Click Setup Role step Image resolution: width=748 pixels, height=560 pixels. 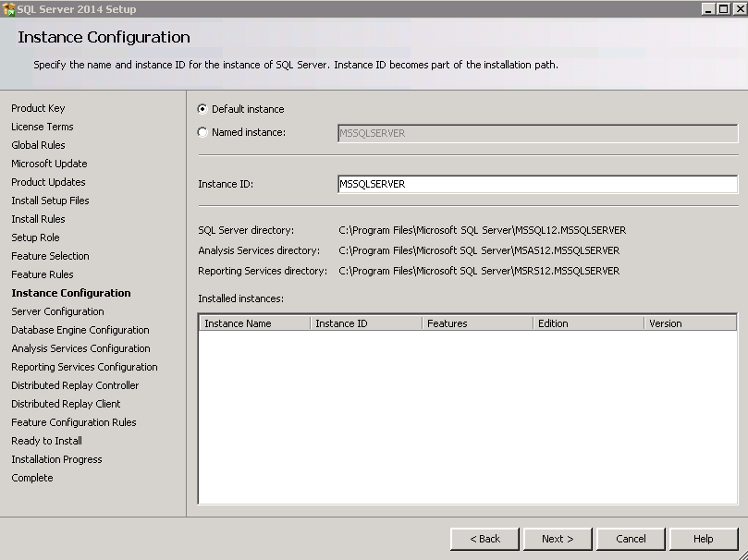[x=35, y=237]
